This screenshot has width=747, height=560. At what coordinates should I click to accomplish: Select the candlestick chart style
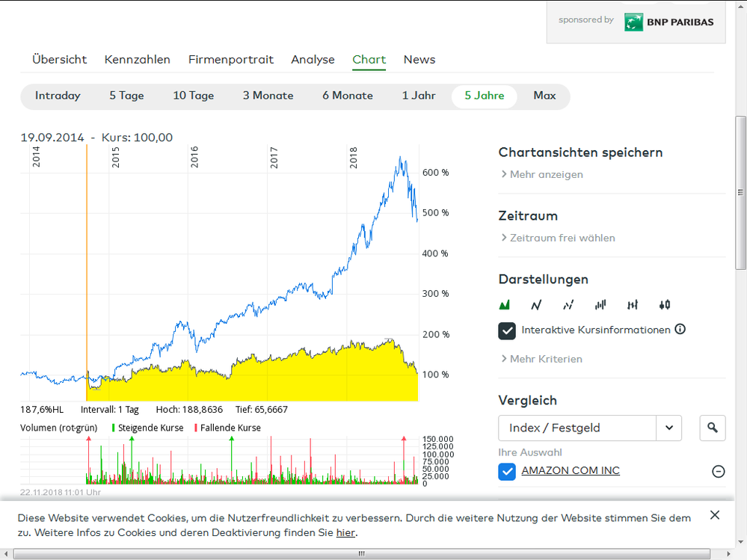[x=664, y=304]
